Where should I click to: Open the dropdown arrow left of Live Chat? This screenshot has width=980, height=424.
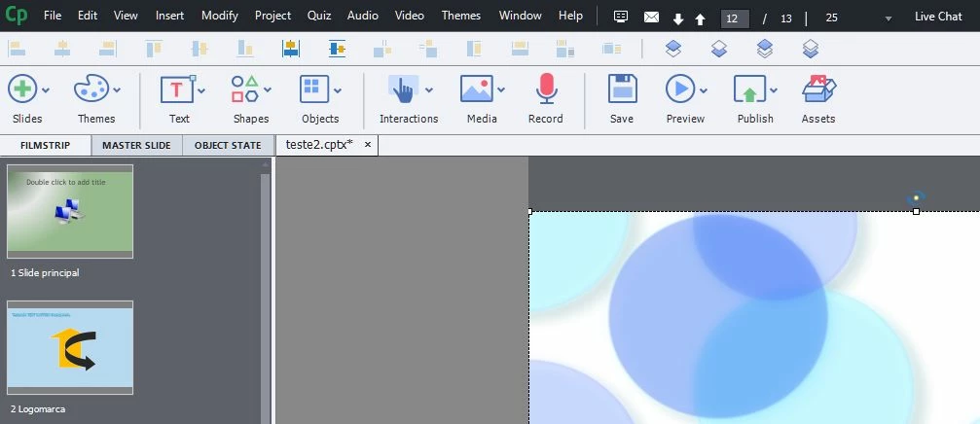tap(889, 18)
